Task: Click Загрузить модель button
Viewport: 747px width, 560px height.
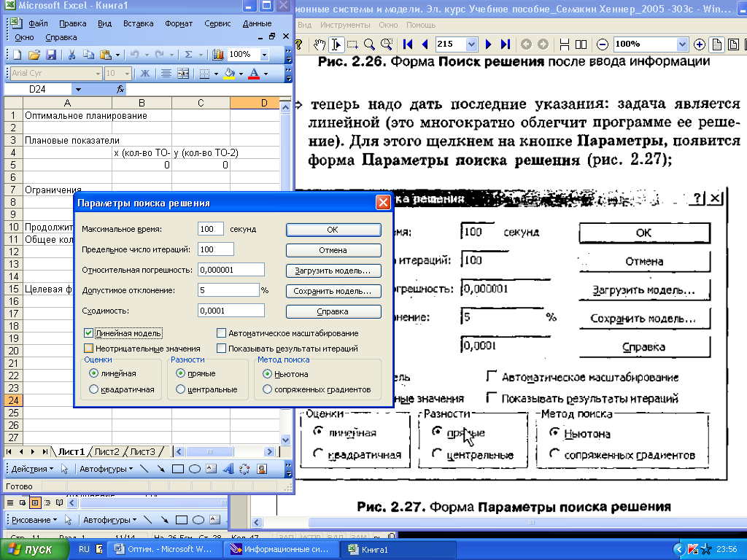Action: [x=333, y=271]
